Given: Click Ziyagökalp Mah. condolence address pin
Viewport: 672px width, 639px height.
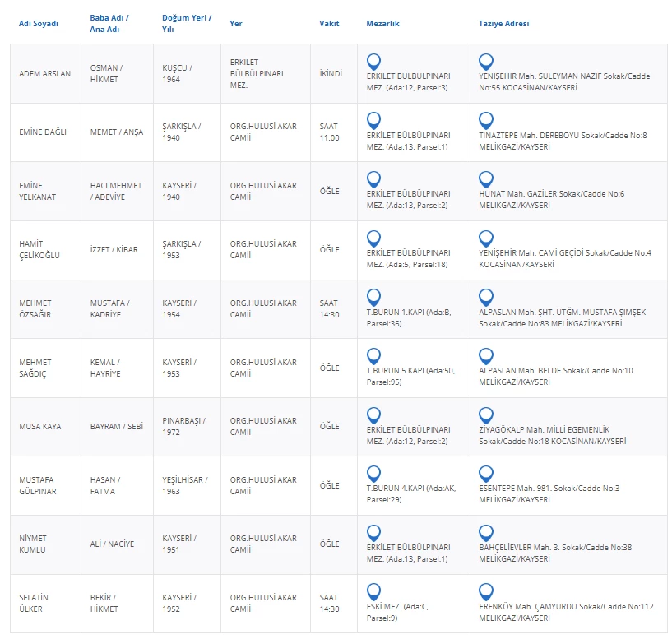Looking at the screenshot, I should (486, 415).
